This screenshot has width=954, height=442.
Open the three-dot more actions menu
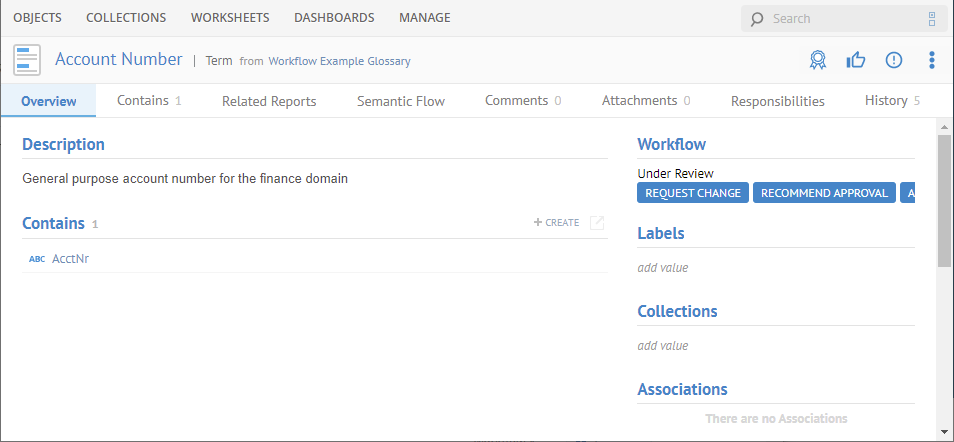tap(932, 60)
